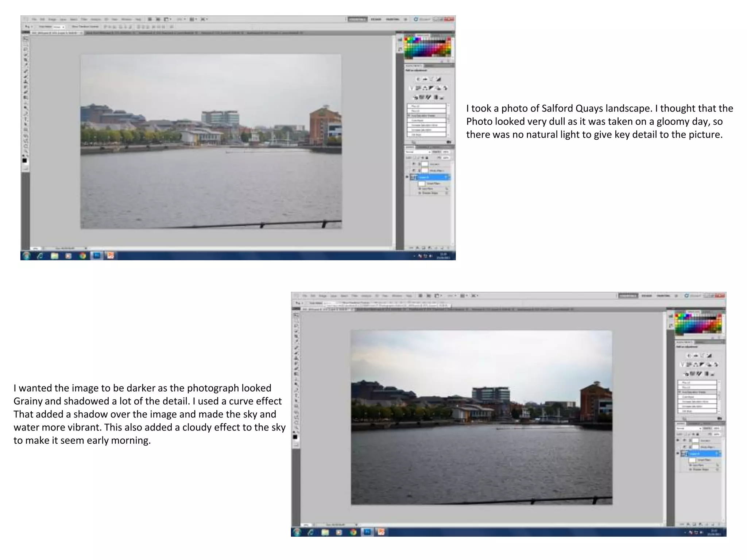This screenshot has height=560, width=747.
Task: Open Screen Mode dropdown in upper application bar
Action: point(204,19)
